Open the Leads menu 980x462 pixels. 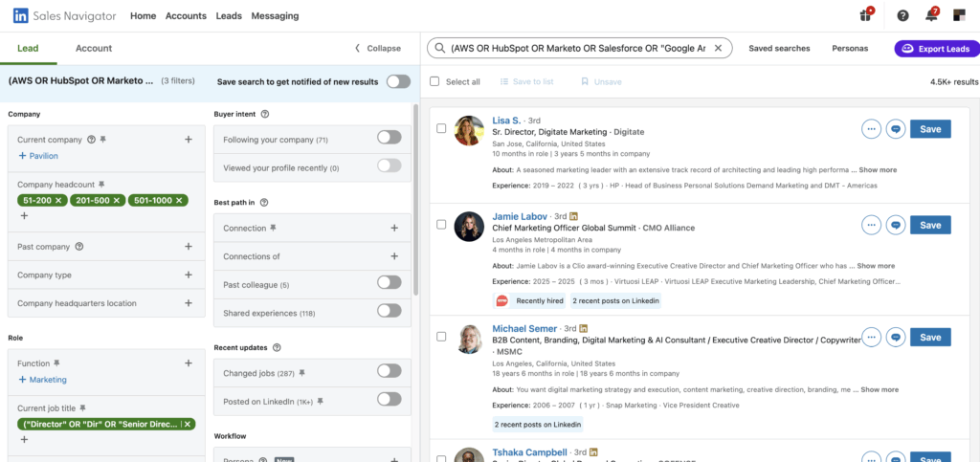229,15
